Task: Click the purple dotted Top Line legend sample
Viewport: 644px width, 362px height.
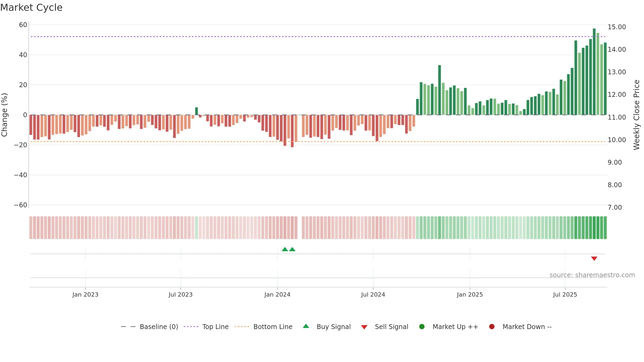Action: pyautogui.click(x=191, y=327)
